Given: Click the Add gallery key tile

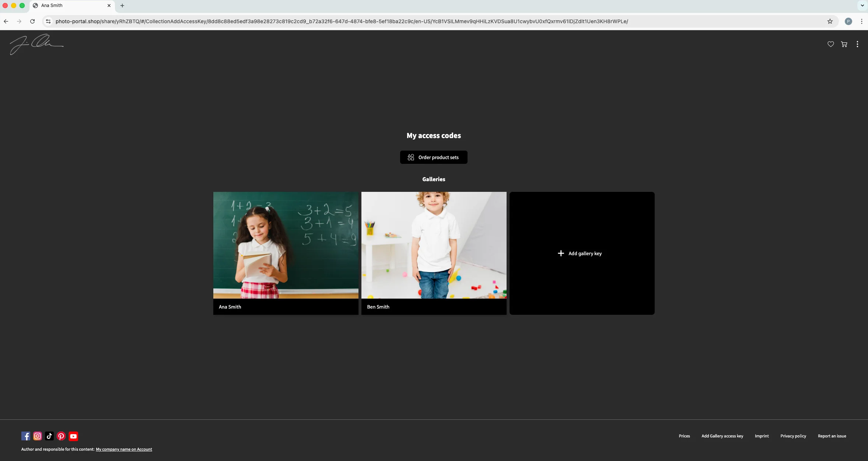Looking at the screenshot, I should point(581,253).
